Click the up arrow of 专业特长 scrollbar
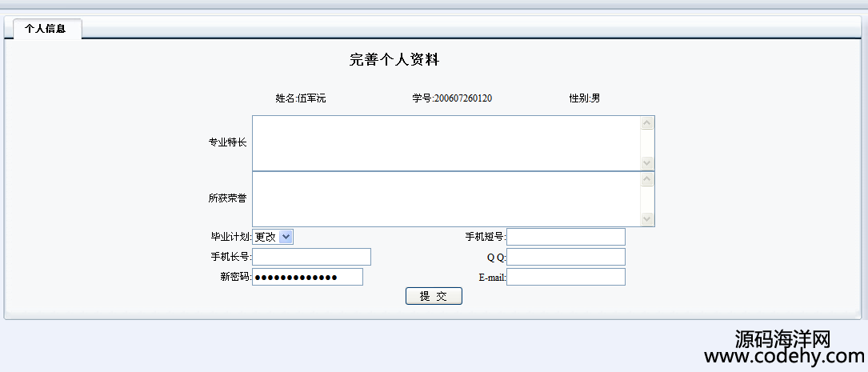The height and width of the screenshot is (372, 868). click(647, 123)
